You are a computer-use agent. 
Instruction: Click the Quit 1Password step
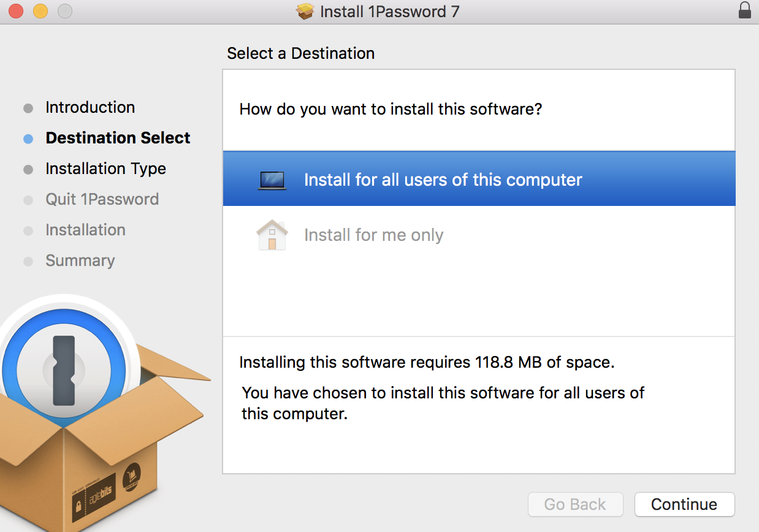pos(102,199)
